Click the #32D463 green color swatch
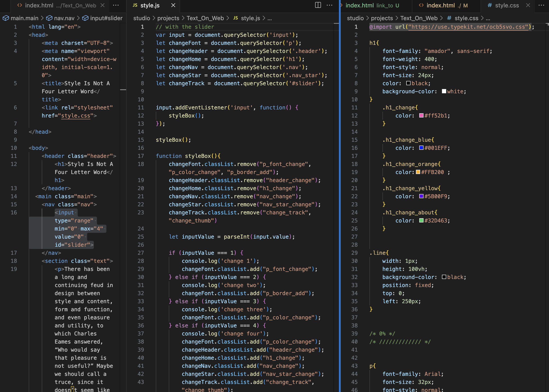The image size is (549, 392). click(x=421, y=220)
